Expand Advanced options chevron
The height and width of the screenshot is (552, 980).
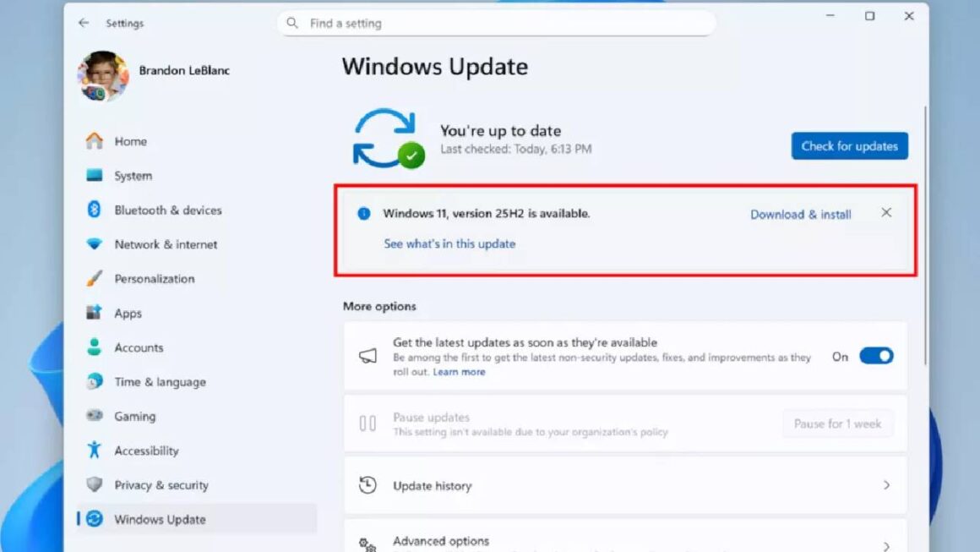pyautogui.click(x=886, y=546)
